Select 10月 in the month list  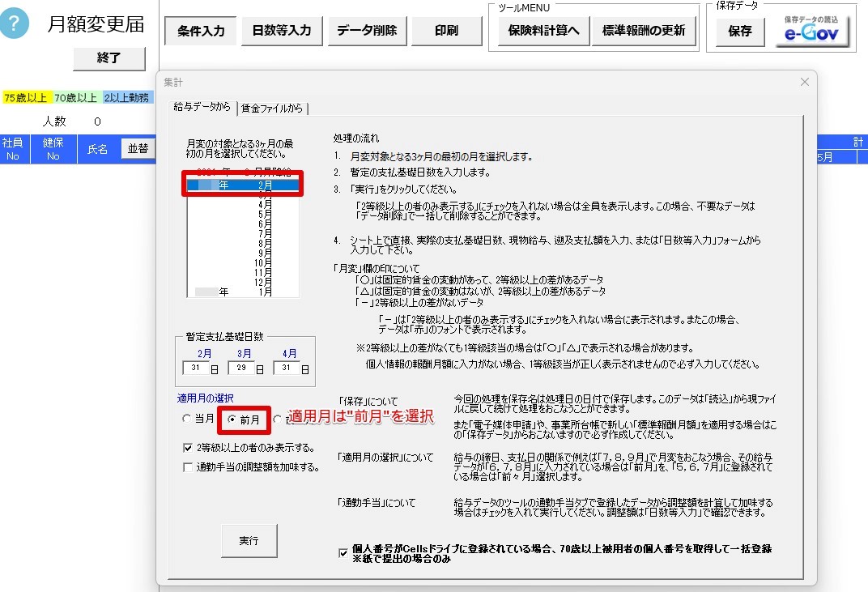(x=243, y=262)
